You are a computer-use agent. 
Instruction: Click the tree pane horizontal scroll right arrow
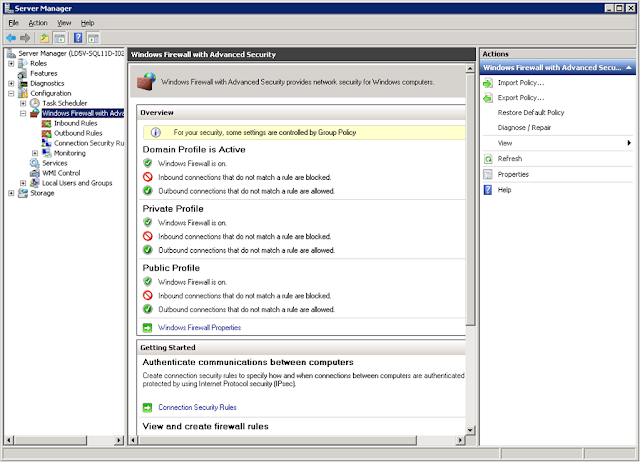click(119, 440)
